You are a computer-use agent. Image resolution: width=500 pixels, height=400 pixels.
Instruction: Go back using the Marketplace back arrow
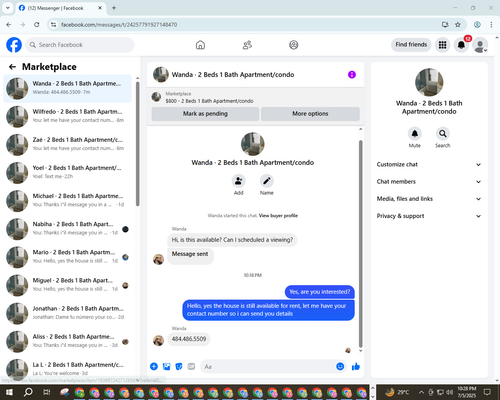(x=12, y=67)
